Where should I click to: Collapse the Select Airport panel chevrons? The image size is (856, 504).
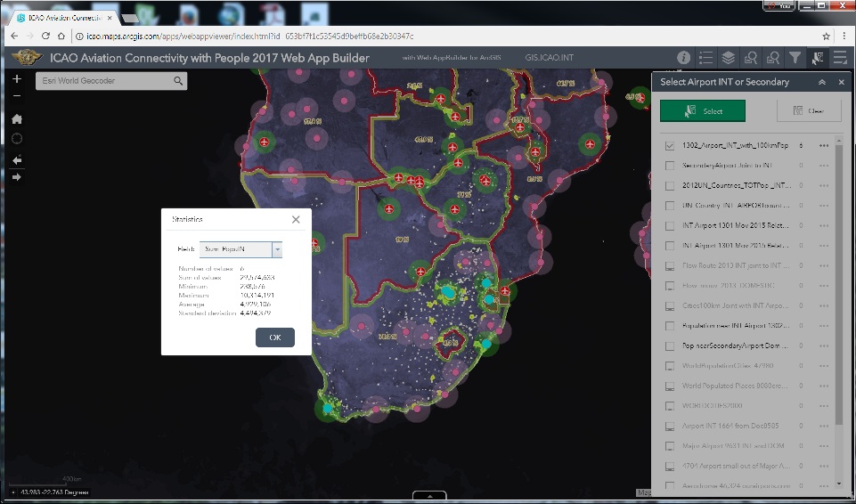tap(821, 82)
